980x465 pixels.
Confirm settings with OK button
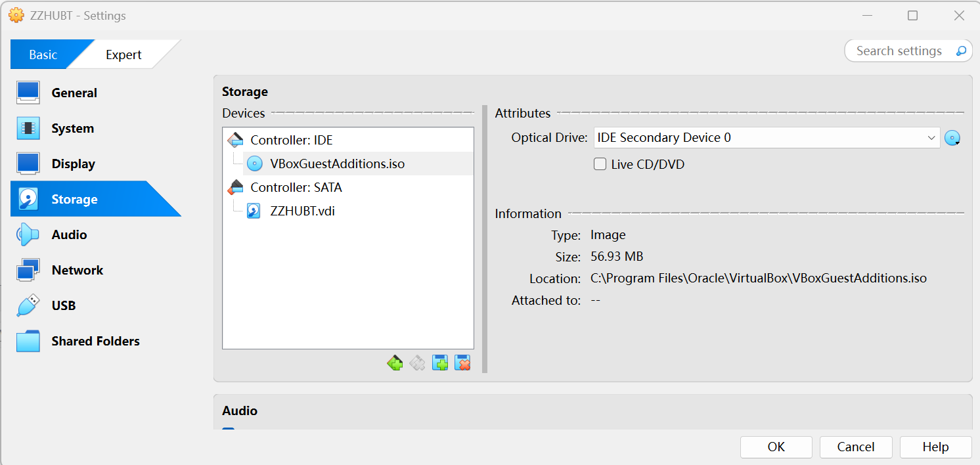[776, 447]
